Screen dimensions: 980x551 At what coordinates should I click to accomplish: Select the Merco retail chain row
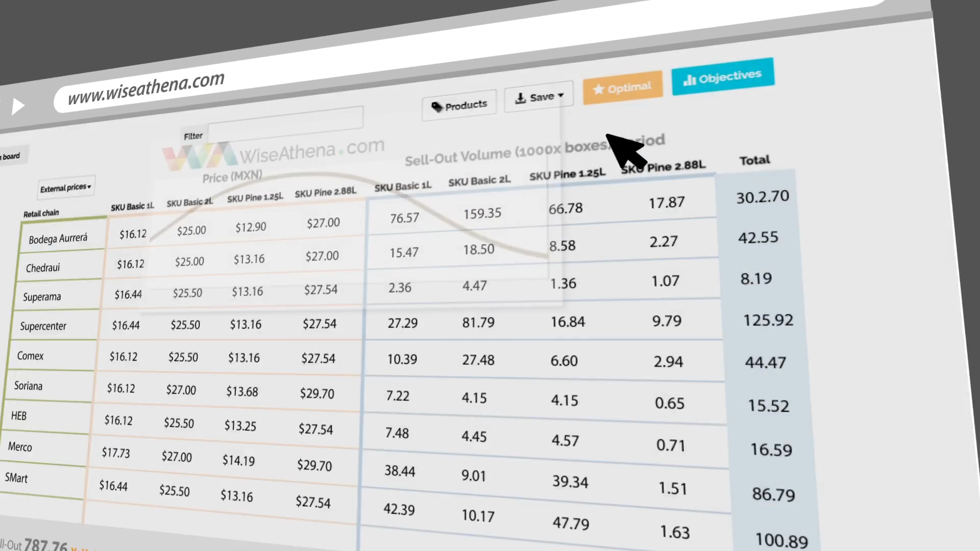tap(20, 447)
